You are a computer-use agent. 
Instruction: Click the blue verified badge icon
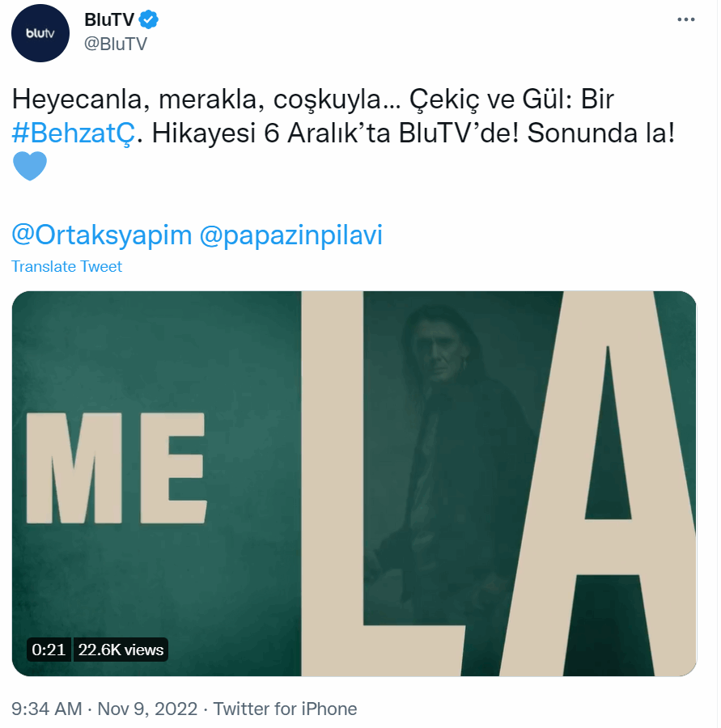click(149, 19)
